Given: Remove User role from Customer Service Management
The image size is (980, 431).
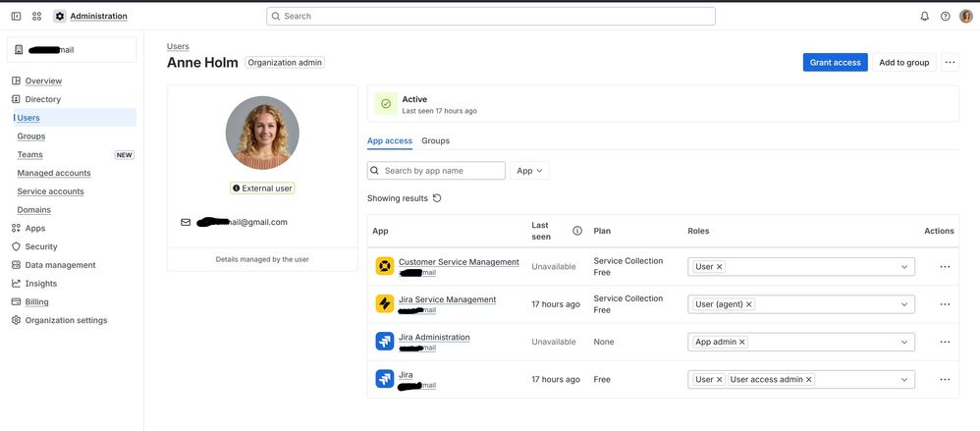Looking at the screenshot, I should tap(720, 267).
